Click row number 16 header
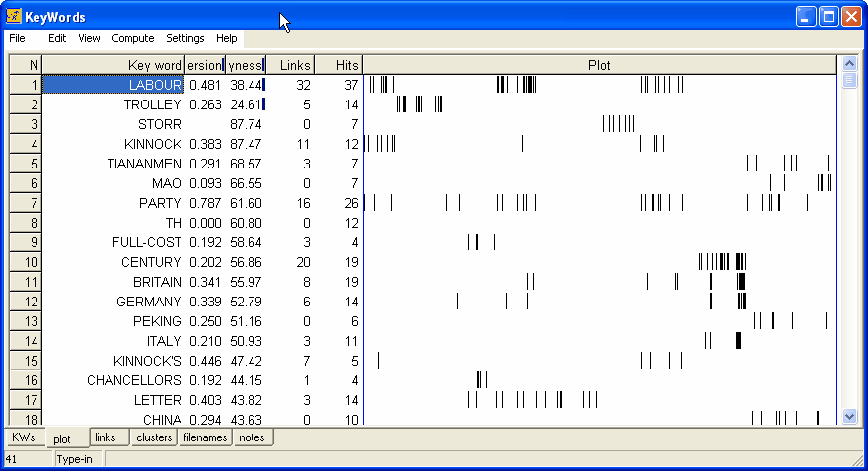 26,380
